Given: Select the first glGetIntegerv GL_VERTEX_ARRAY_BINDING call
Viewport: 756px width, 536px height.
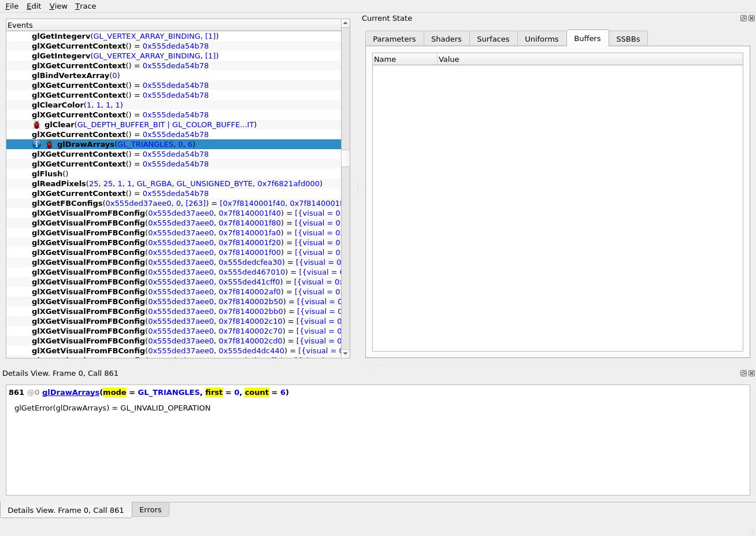Looking at the screenshot, I should click(173, 36).
